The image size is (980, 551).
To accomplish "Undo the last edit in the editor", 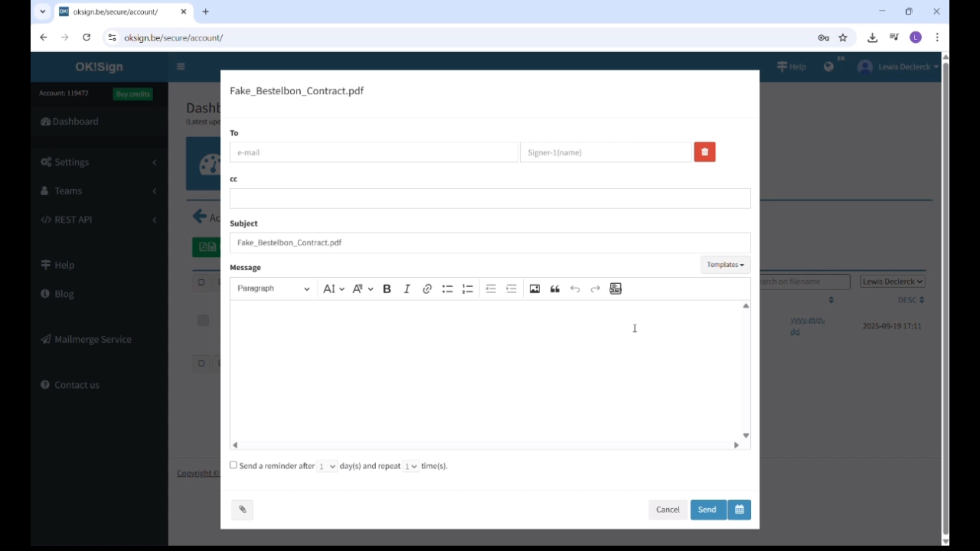I will click(x=575, y=289).
